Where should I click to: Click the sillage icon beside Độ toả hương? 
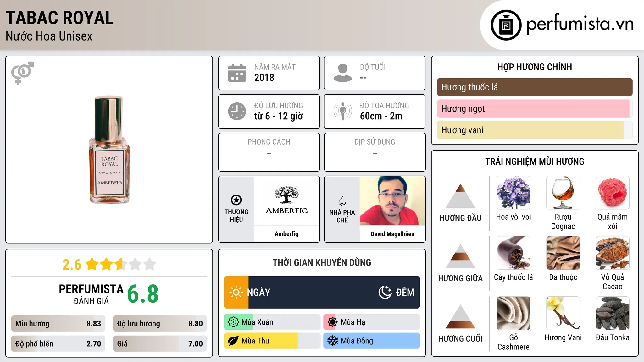[x=343, y=111]
